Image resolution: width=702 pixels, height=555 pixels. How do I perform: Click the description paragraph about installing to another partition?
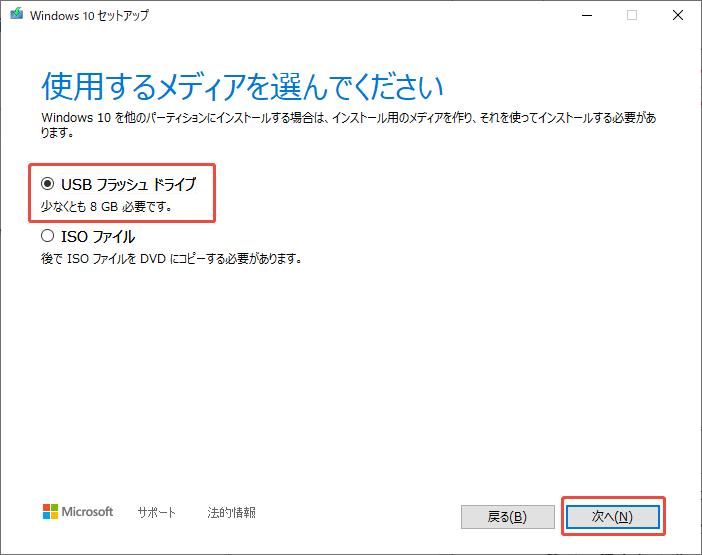(x=349, y=125)
